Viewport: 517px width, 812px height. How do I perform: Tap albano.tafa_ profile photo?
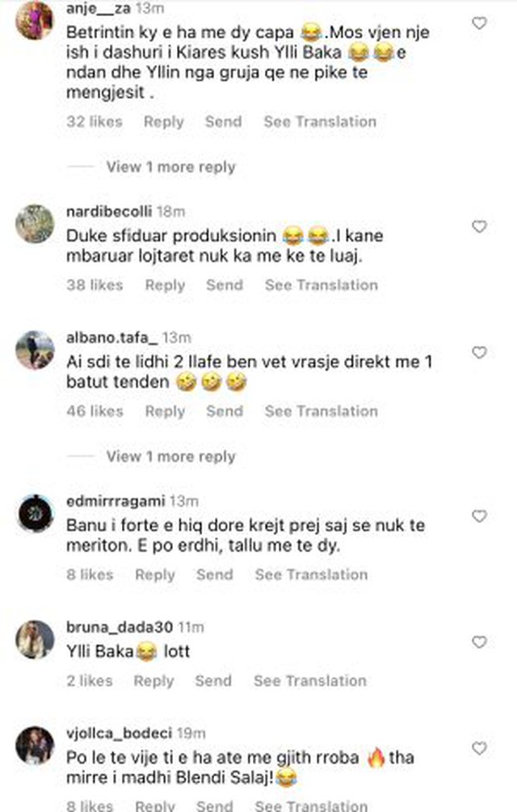(x=35, y=350)
